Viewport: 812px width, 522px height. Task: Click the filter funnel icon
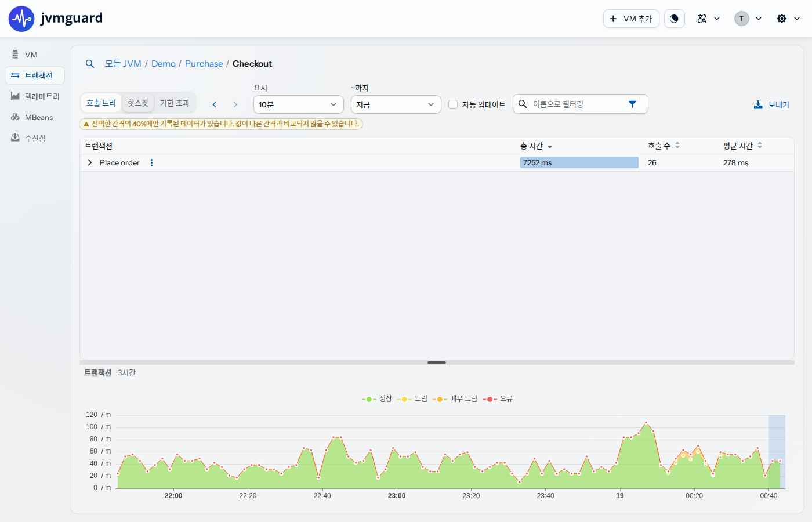pyautogui.click(x=632, y=104)
